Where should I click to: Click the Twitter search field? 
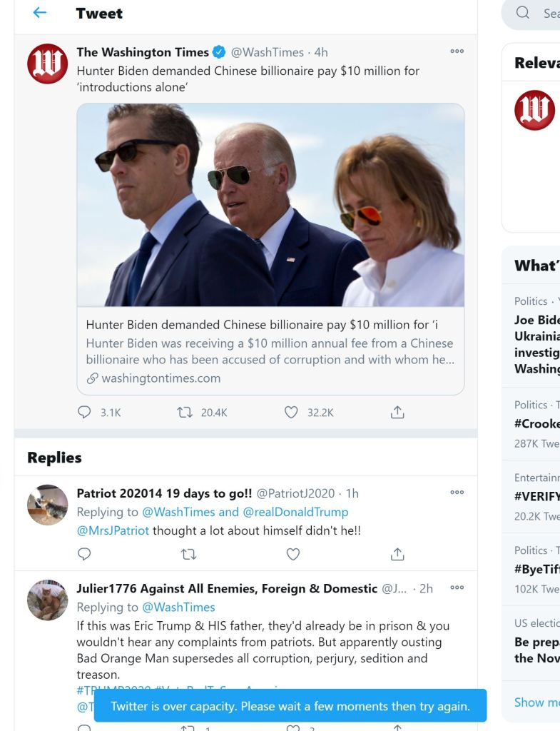click(546, 14)
